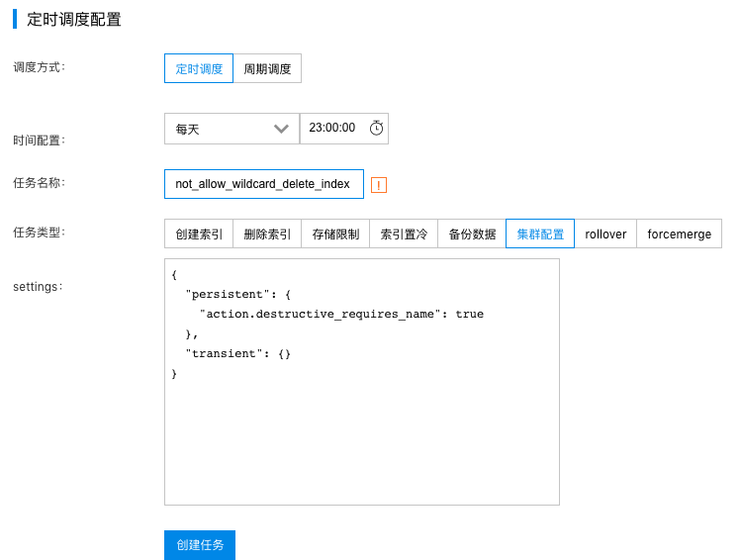Open the clock time picker icon
This screenshot has height=560, width=741.
376,128
